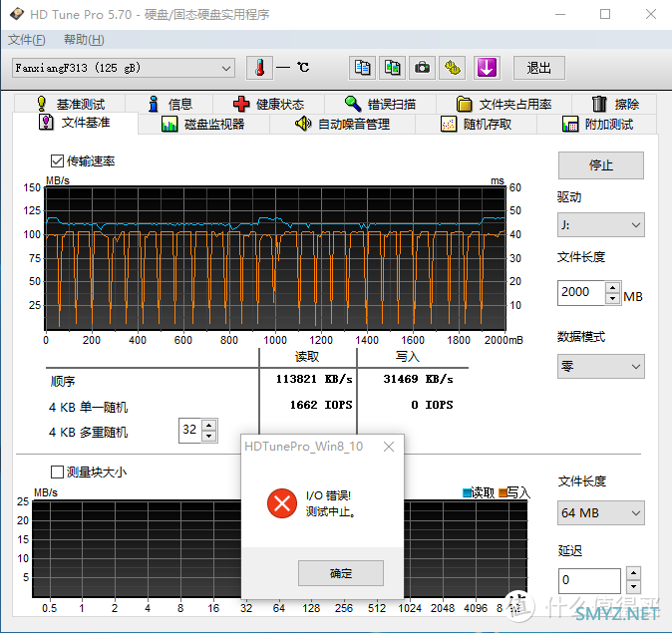Click the sequential read value 113821 KB/s

coord(314,379)
